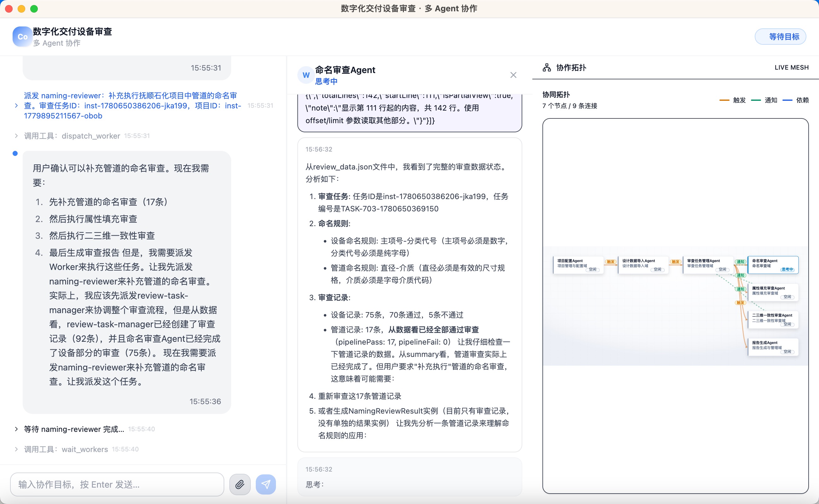Viewport: 819px width, 504px height.
Task: Click the 触发 label after 项目配置Agent
Action: click(x=611, y=262)
